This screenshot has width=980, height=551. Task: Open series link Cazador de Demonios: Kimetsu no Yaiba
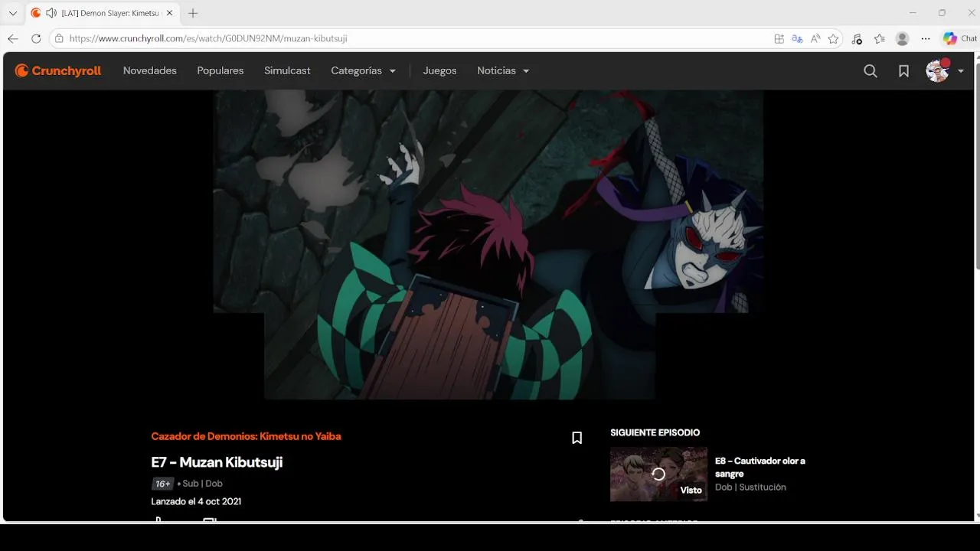(246, 436)
